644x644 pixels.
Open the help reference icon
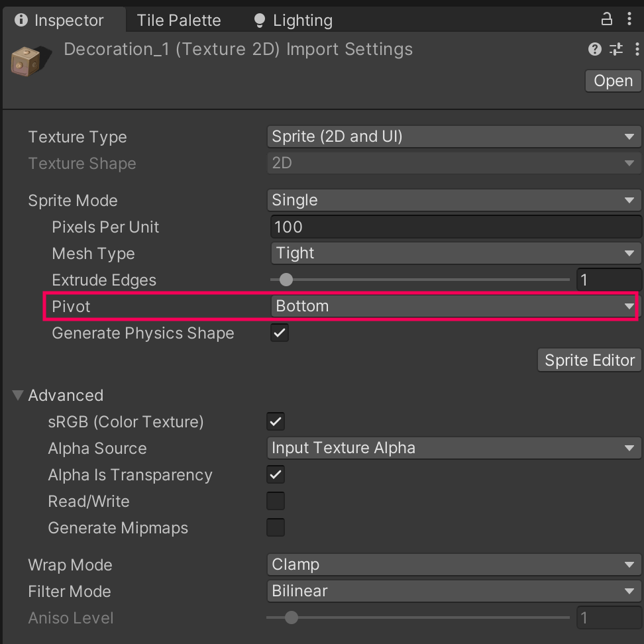(x=594, y=49)
